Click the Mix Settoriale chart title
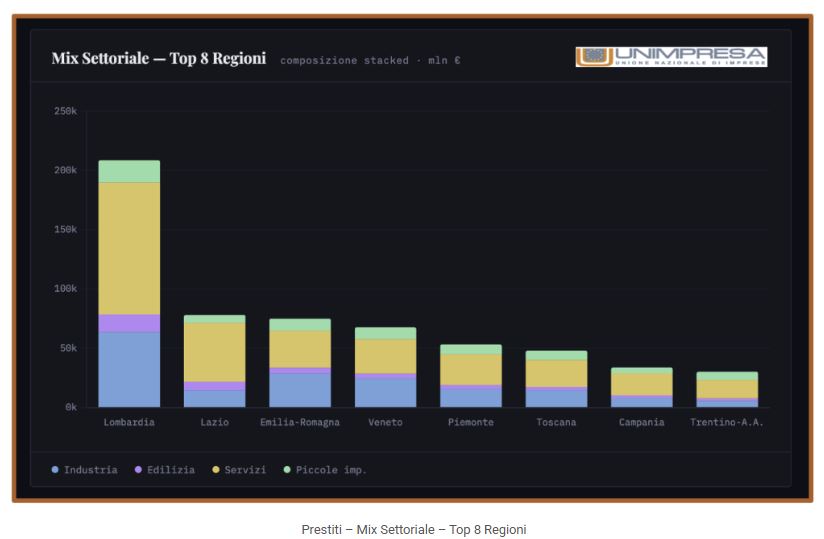The width and height of the screenshot is (824, 539). pos(159,59)
